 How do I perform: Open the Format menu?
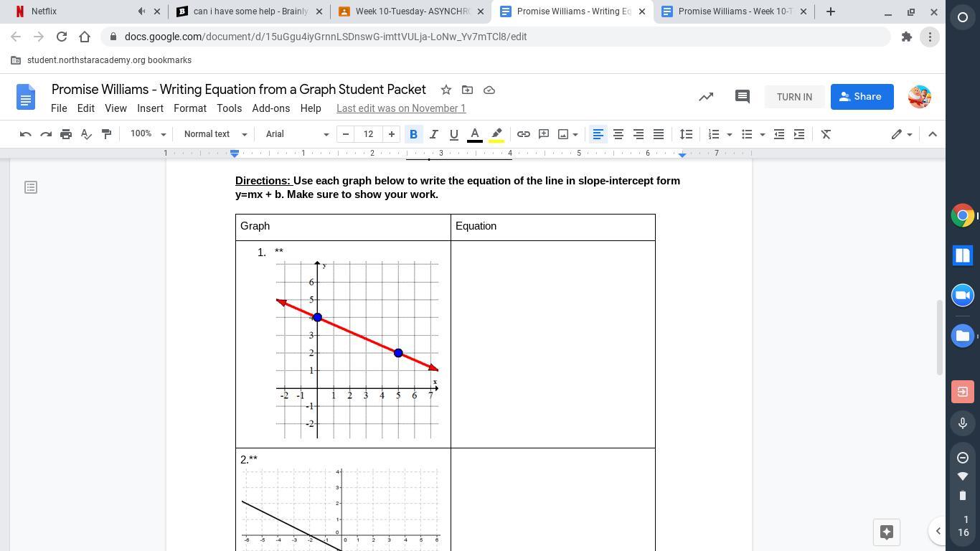click(x=190, y=108)
